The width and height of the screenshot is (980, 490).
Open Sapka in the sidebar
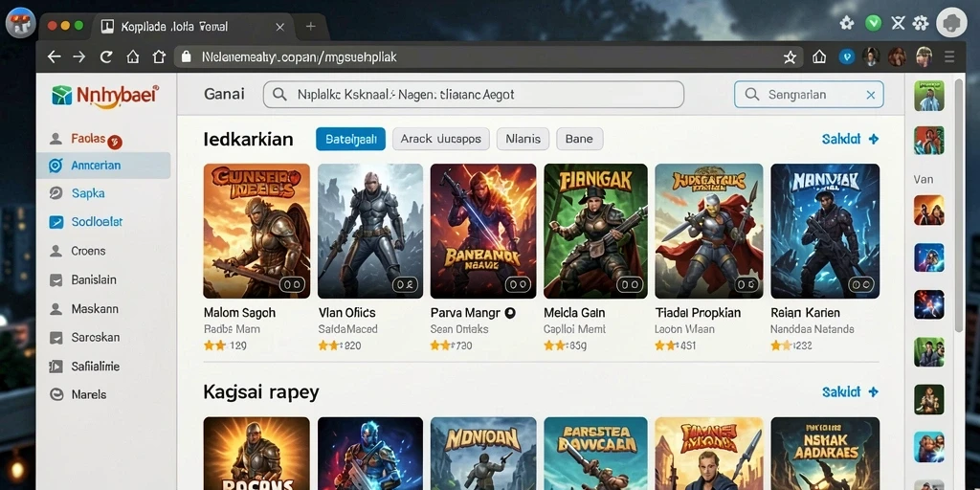click(87, 193)
